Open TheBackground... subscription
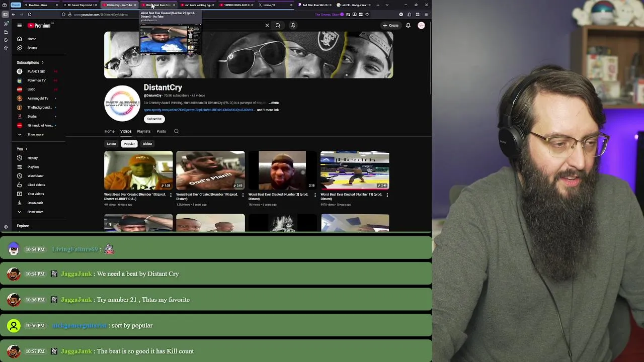Viewport: 644px width, 362px height. (x=39, y=107)
